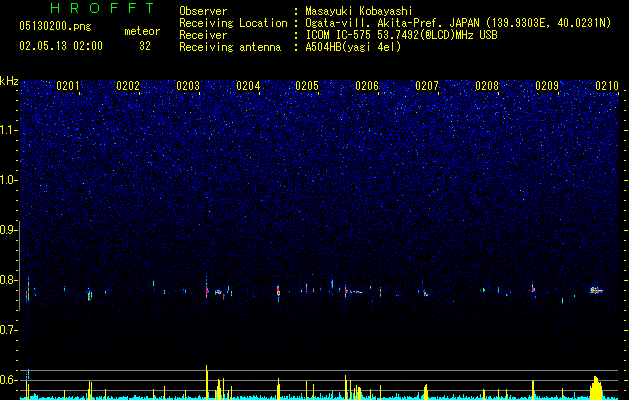Click time marker 0210
629x400 pixels.
coord(607,86)
